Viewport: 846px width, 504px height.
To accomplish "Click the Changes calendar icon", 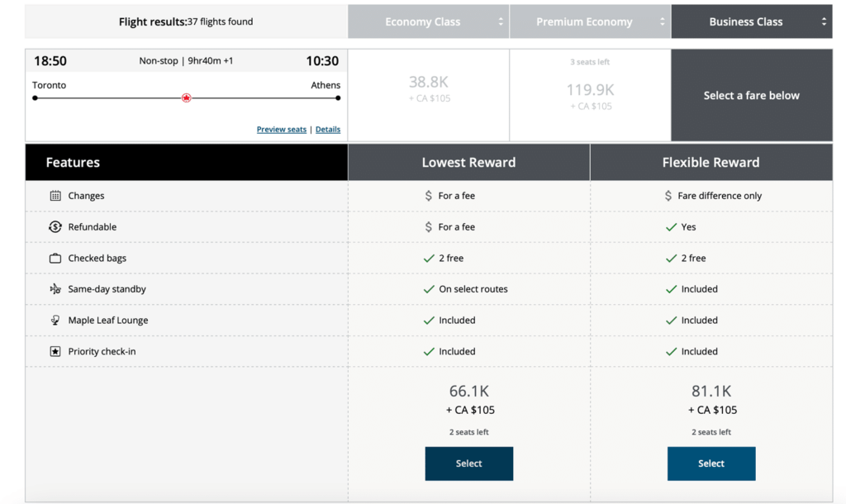I will coord(55,196).
